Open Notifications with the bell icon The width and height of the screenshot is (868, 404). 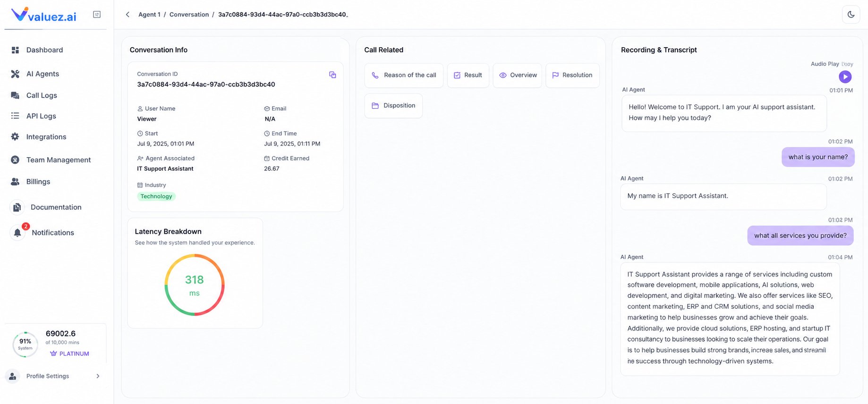pyautogui.click(x=17, y=233)
